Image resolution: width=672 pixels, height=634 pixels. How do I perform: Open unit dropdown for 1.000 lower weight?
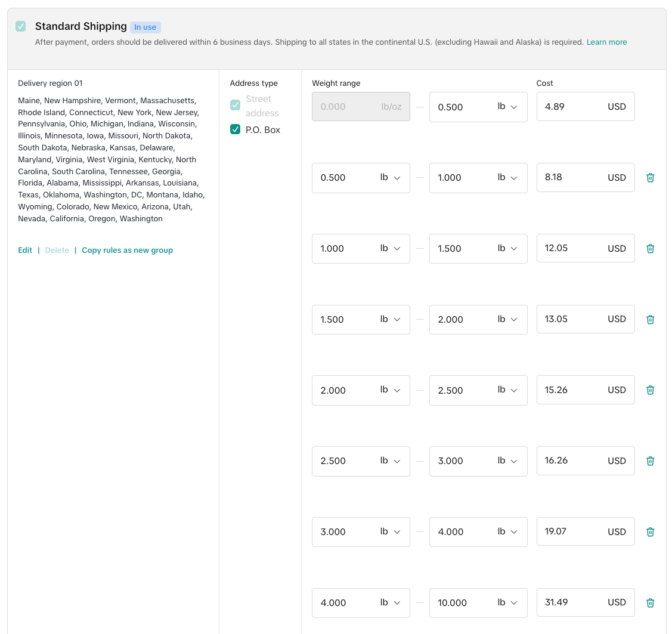pos(390,249)
